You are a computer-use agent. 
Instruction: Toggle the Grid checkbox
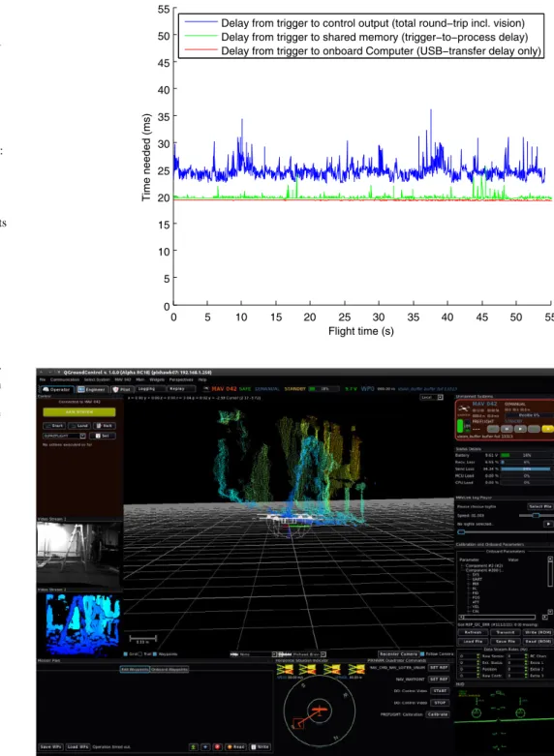point(126,654)
